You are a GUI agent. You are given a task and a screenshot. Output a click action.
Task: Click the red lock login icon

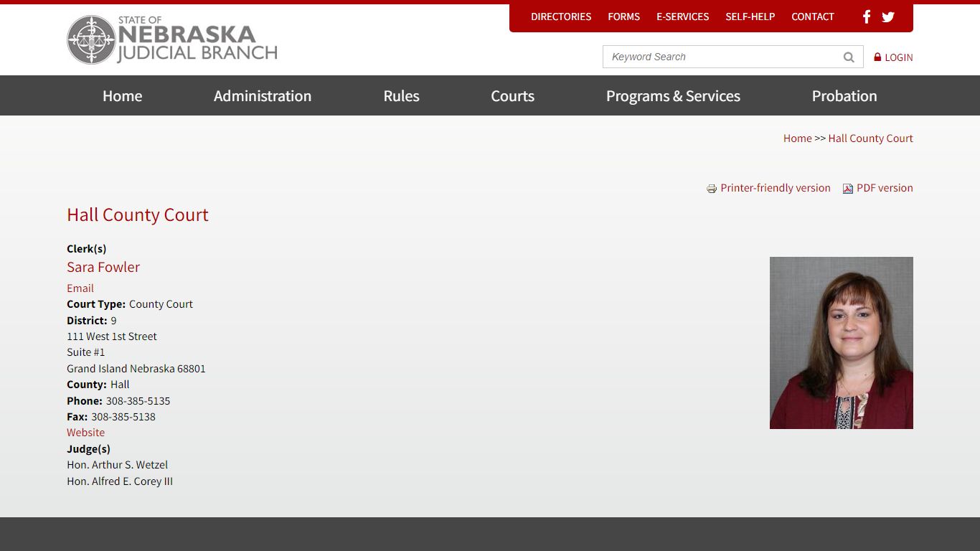877,57
